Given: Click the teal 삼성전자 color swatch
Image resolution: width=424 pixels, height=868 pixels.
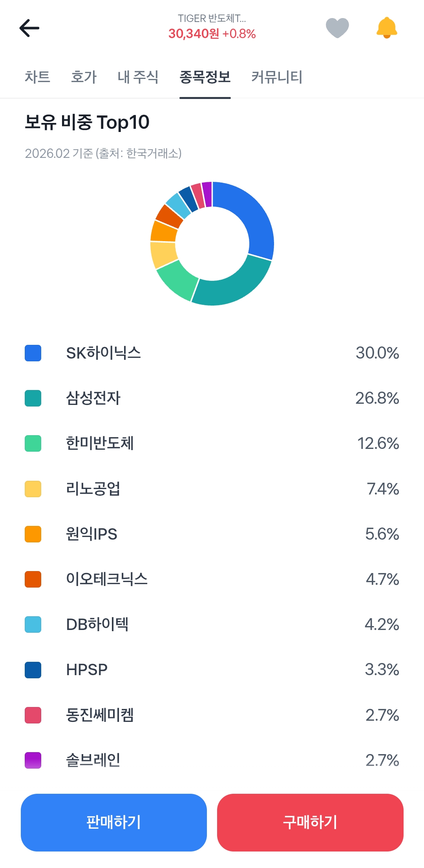Looking at the screenshot, I should (33, 398).
